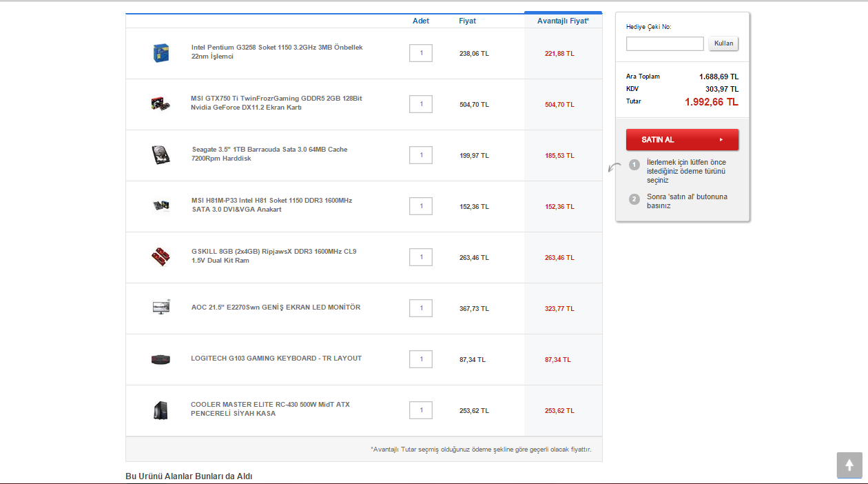
Task: Click the Avantajlı Tutar footnote text
Action: (481, 450)
